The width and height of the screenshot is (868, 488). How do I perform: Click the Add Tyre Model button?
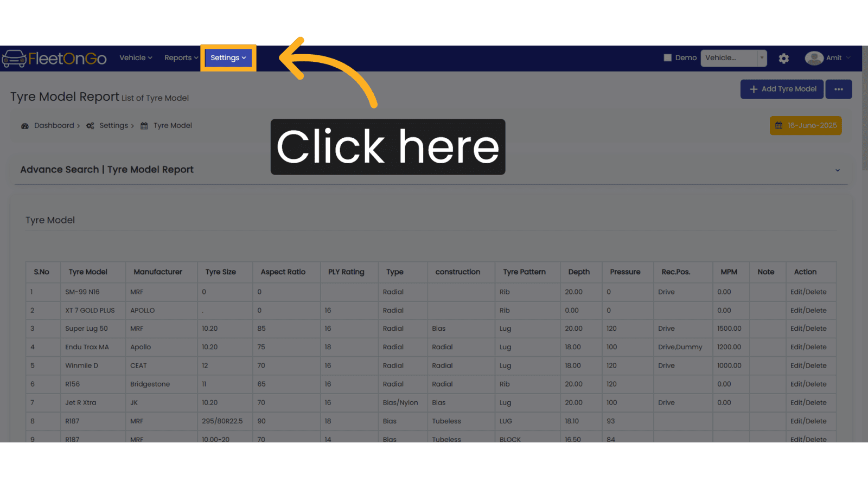point(782,89)
